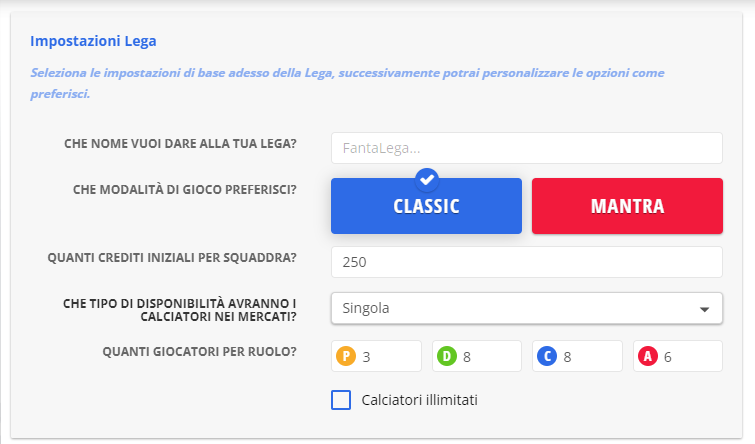The width and height of the screenshot is (755, 444).
Task: Click the red A attacker role icon
Action: click(649, 356)
